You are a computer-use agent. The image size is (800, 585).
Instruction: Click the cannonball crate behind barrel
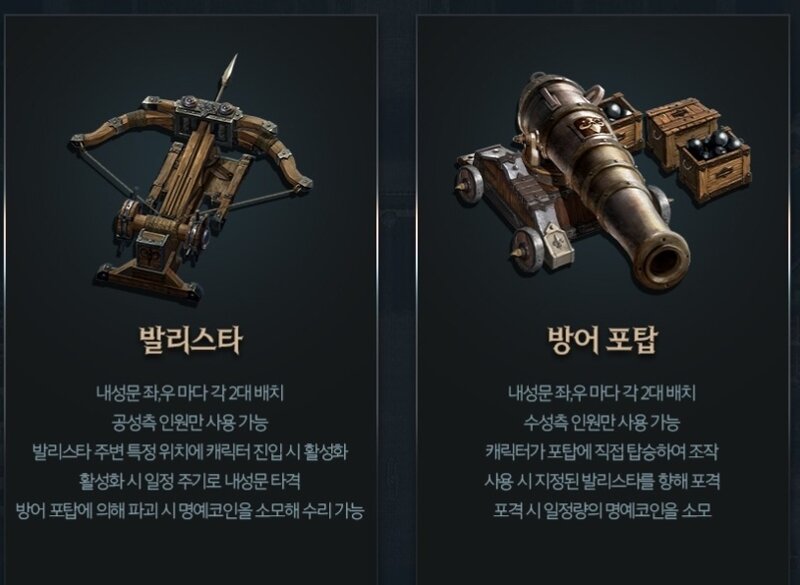(619, 119)
